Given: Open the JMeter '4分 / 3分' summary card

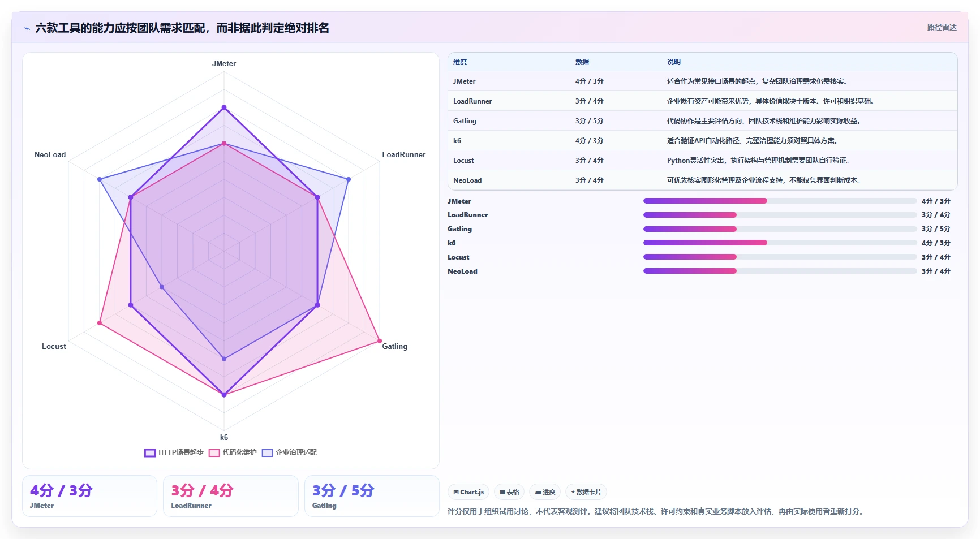Looking at the screenshot, I should click(x=89, y=496).
